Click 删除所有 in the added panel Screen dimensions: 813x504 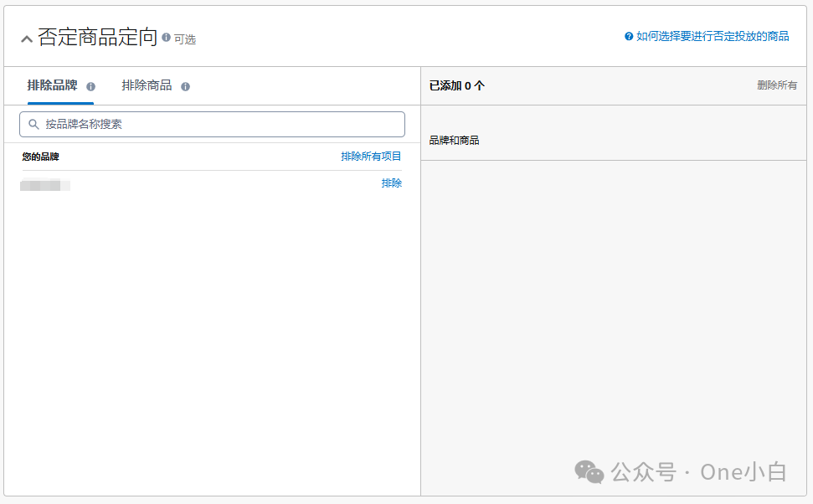click(777, 85)
